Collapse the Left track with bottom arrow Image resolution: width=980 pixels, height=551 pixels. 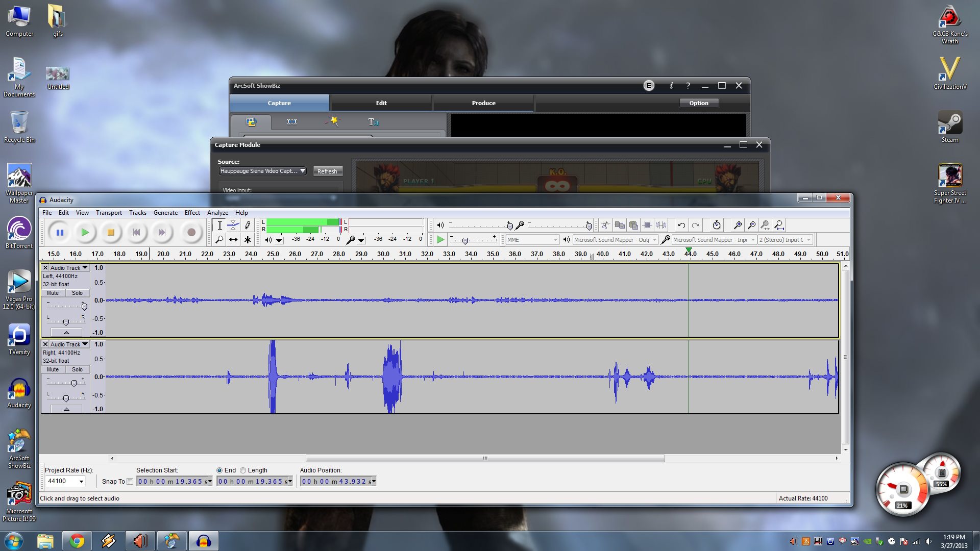pyautogui.click(x=66, y=333)
